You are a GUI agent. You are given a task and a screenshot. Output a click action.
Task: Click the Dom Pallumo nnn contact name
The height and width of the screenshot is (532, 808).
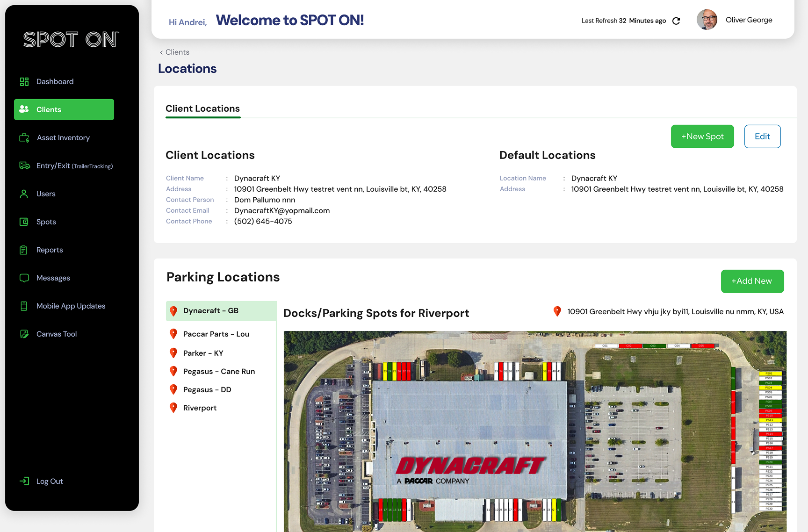pos(265,200)
